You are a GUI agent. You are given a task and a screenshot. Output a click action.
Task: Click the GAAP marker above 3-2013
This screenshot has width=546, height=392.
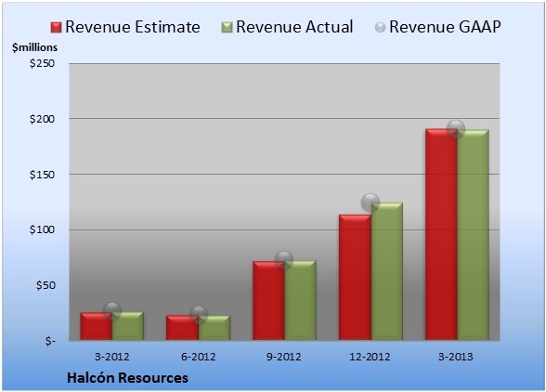point(456,129)
